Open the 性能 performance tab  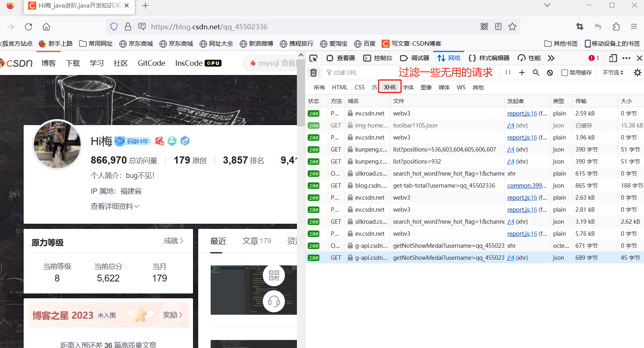click(x=529, y=58)
